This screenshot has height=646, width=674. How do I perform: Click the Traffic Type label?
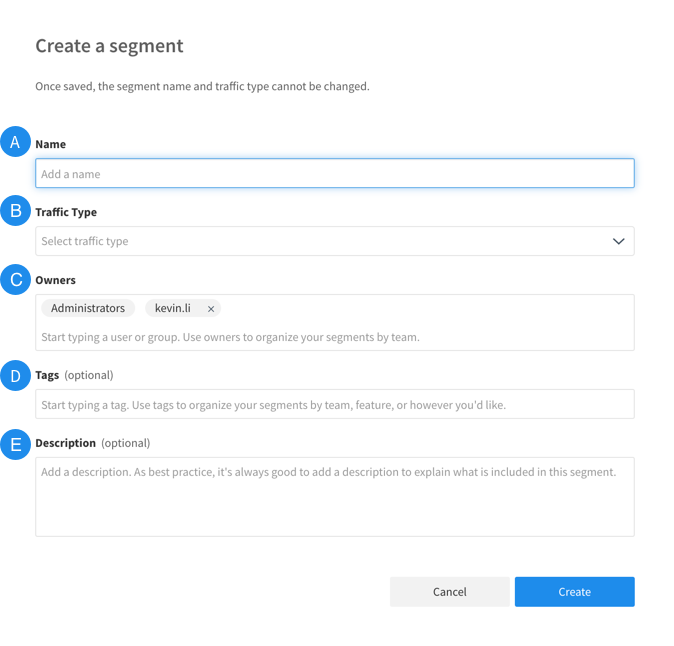(x=66, y=212)
